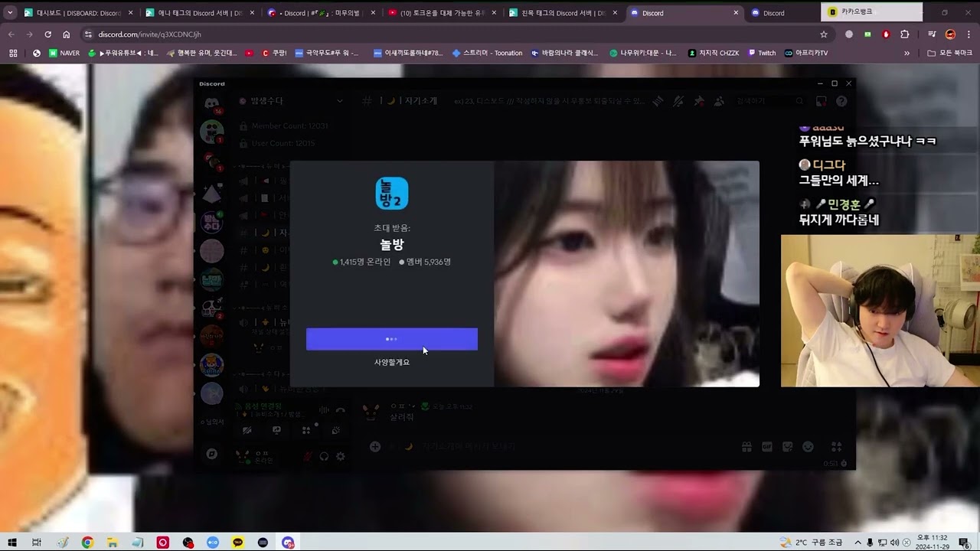Viewport: 980px width, 551px height.
Task: Open weather widget showing 2°C
Action: [x=811, y=543]
